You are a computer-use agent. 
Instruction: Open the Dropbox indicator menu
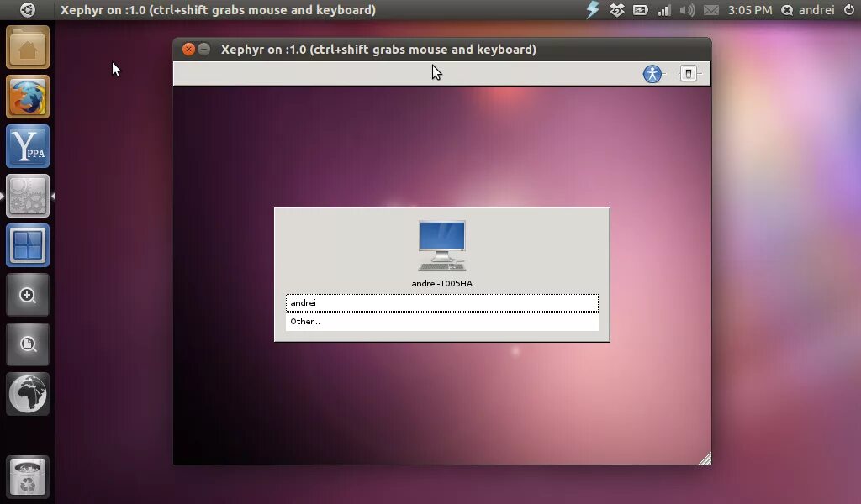(616, 10)
